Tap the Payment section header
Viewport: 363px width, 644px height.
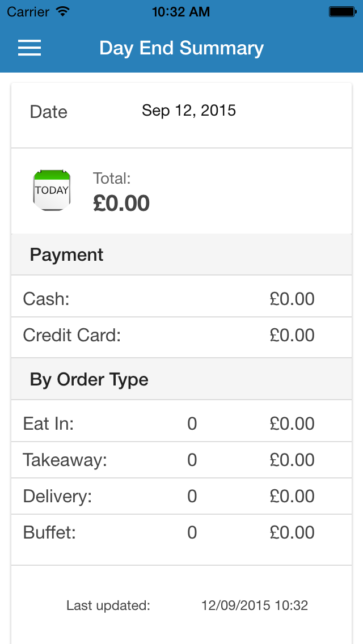[67, 255]
